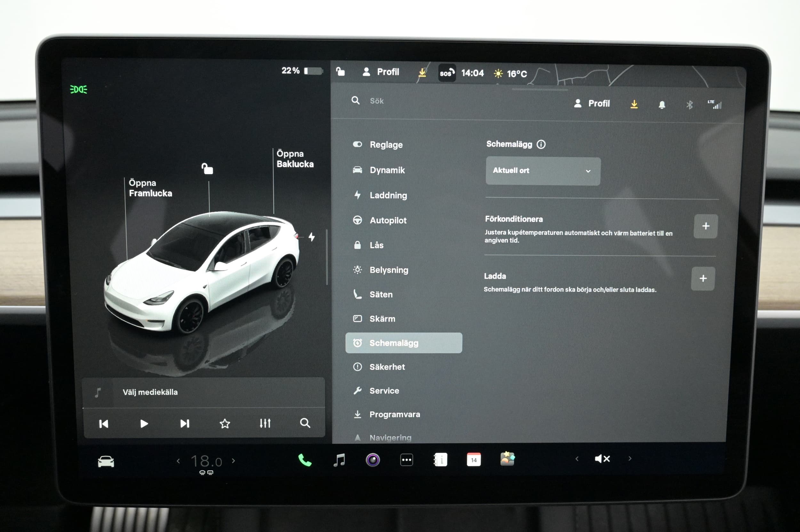Image resolution: width=800 pixels, height=532 pixels.
Task: Open equalizer settings in media player
Action: tap(265, 424)
